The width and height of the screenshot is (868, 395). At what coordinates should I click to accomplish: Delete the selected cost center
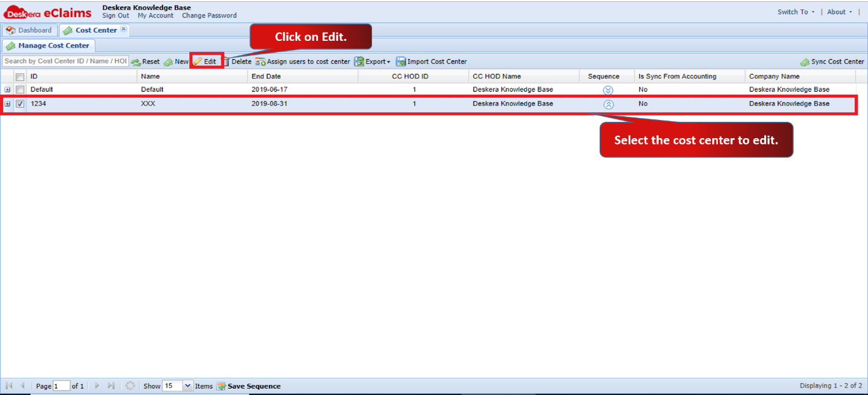pyautogui.click(x=237, y=62)
